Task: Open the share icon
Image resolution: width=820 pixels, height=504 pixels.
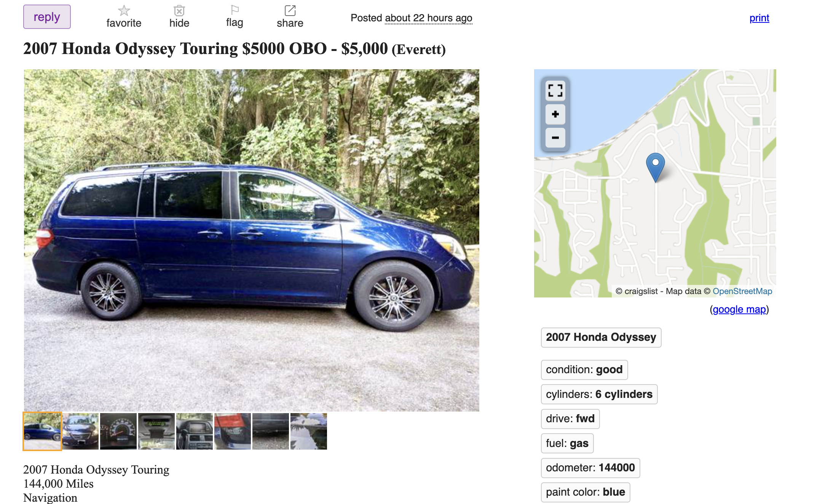Action: click(290, 11)
